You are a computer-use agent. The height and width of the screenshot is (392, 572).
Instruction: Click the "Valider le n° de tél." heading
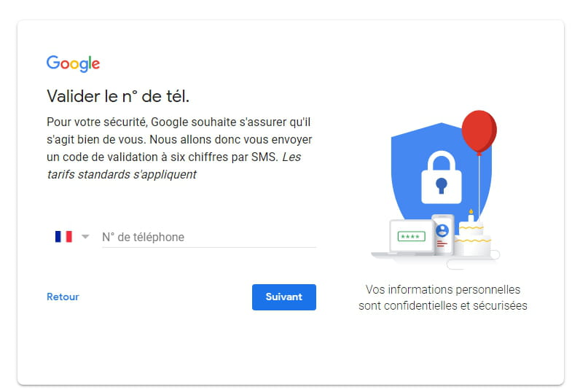point(118,97)
